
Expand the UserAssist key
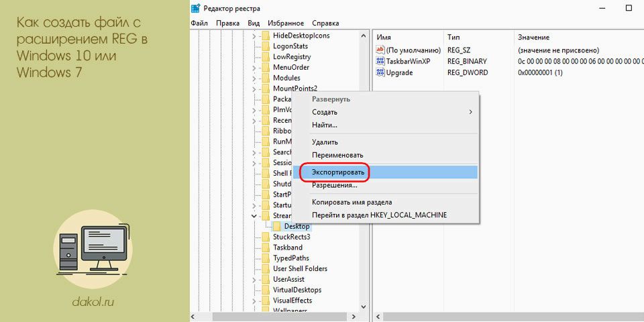click(x=254, y=280)
